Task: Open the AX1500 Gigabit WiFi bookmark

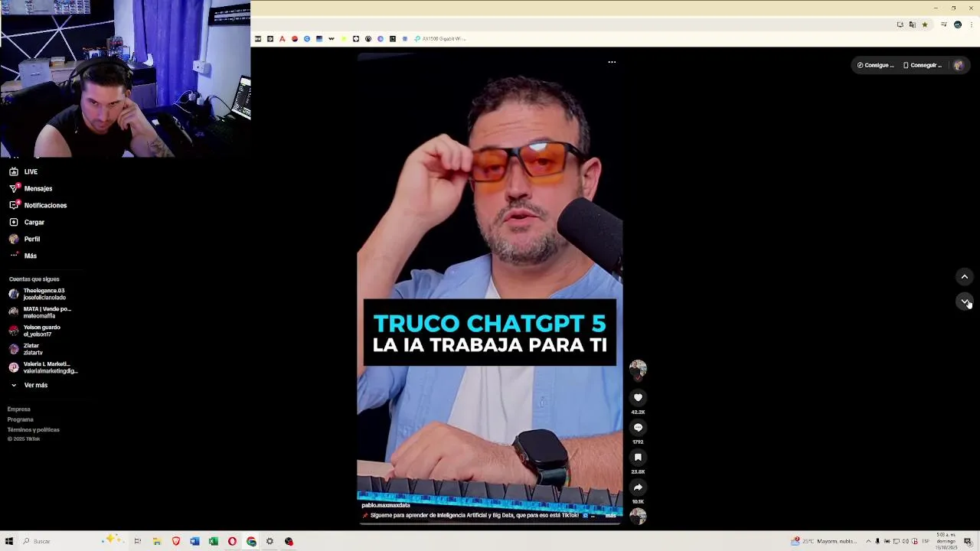Action: pos(440,38)
